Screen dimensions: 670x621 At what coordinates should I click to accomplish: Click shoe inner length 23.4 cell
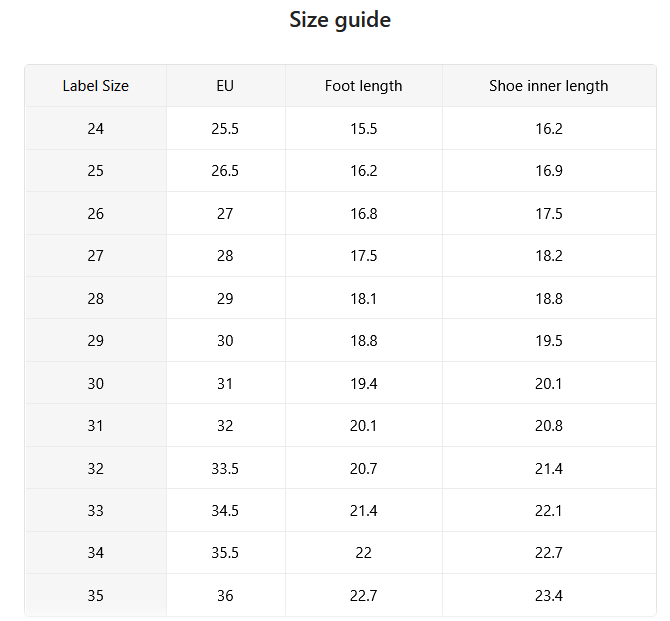coord(549,595)
